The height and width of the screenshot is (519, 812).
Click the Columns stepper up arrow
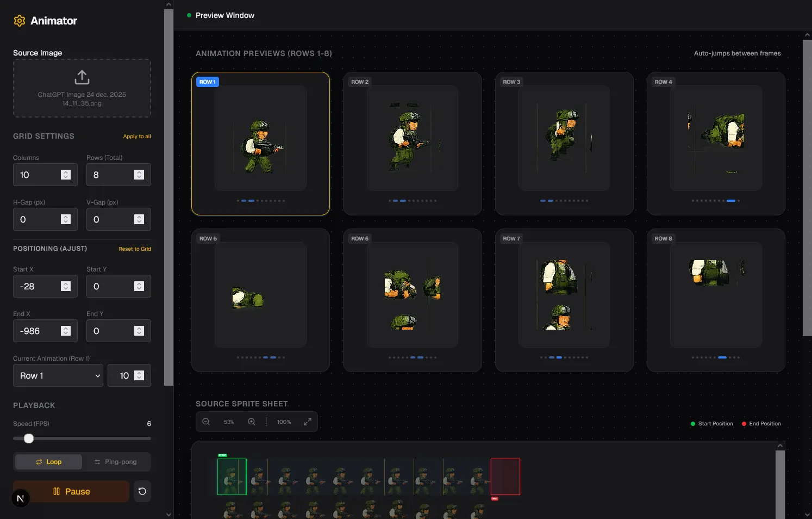(66, 171)
